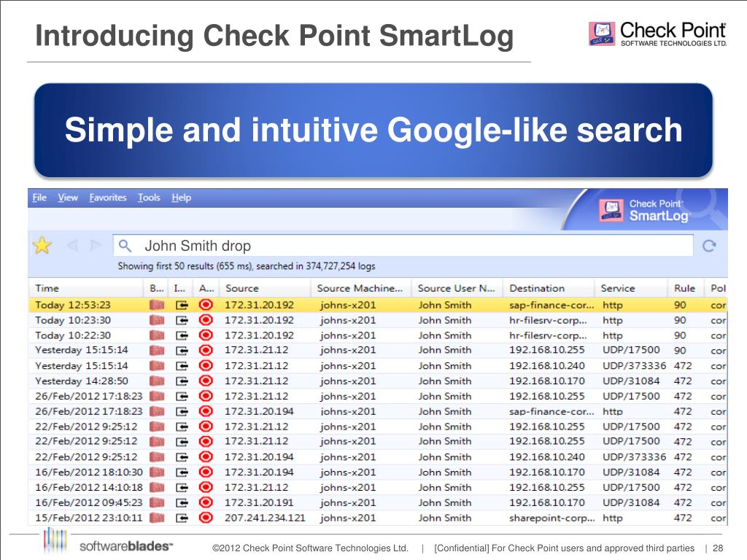
Task: Click the interface direction icon in Yesterday 14:28:50 row
Action: click(x=182, y=381)
